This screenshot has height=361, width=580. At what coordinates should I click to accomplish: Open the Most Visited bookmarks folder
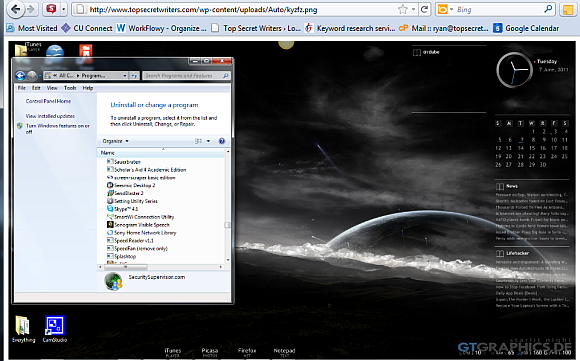click(x=32, y=28)
